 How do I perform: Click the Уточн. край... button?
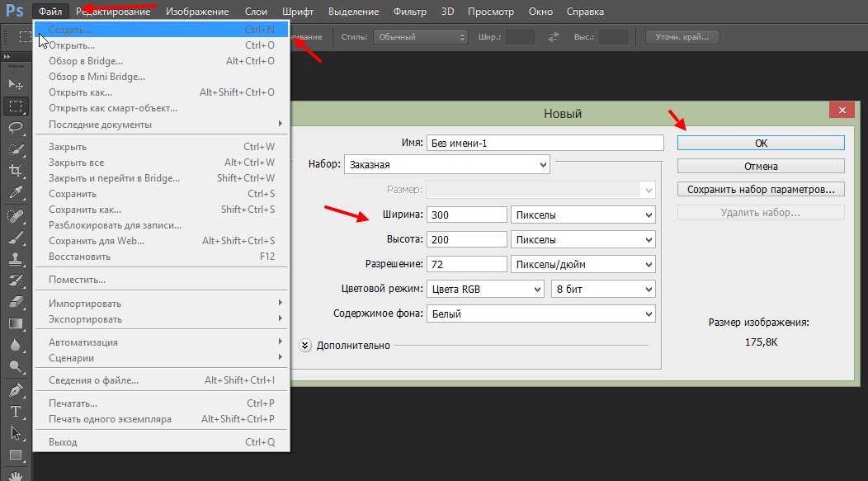coord(682,37)
